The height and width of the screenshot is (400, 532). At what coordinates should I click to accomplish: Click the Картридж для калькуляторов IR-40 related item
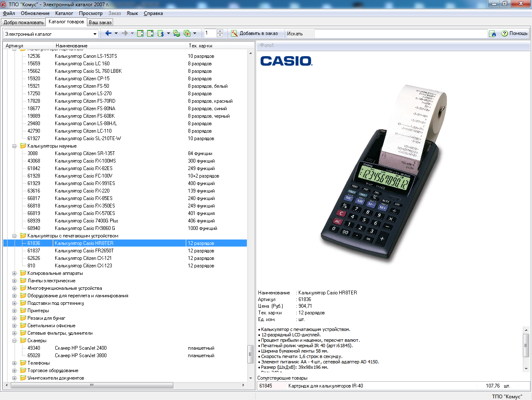click(x=393, y=386)
